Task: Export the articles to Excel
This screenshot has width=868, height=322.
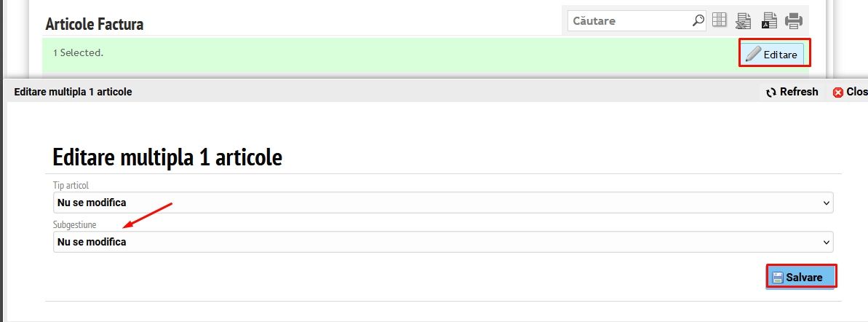Action: (x=744, y=20)
